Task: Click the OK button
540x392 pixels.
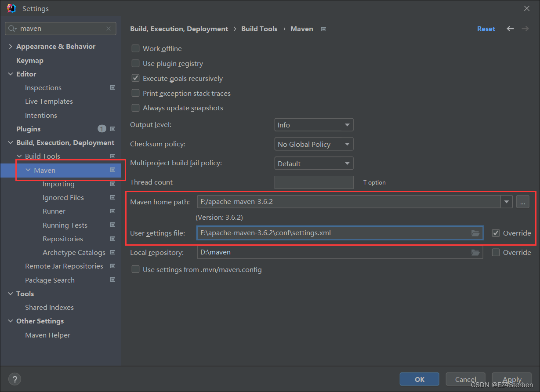Action: pyautogui.click(x=420, y=379)
